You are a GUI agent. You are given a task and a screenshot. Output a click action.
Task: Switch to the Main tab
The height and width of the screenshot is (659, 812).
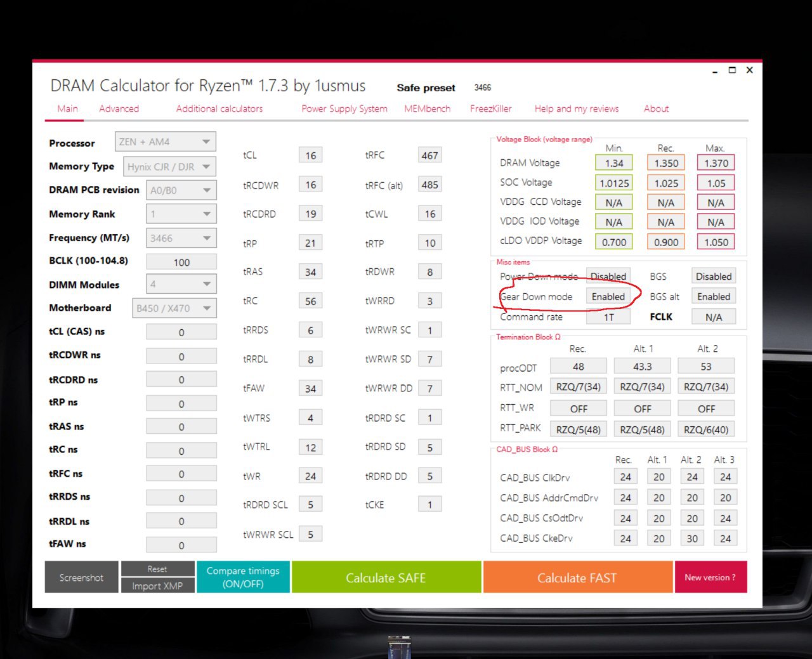67,108
